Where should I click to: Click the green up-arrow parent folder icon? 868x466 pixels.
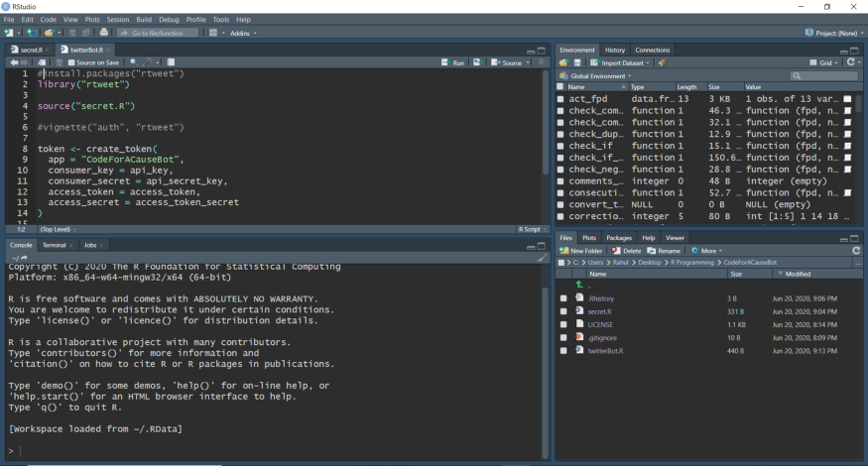(x=579, y=285)
